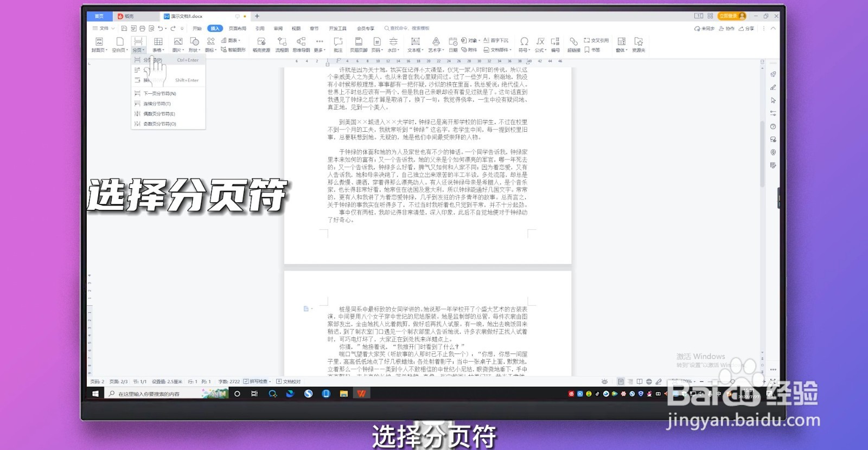Open WPS from the Windows taskbar
This screenshot has height=450, width=868.
click(361, 394)
